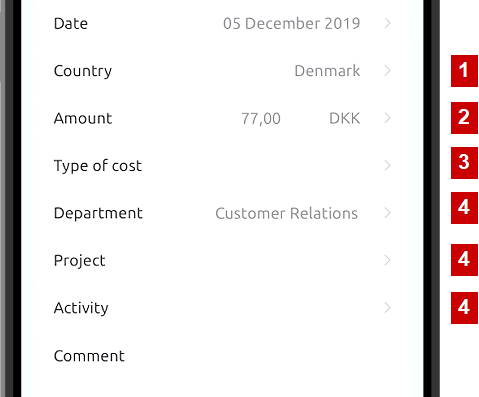Change the DKK currency

pos(345,118)
